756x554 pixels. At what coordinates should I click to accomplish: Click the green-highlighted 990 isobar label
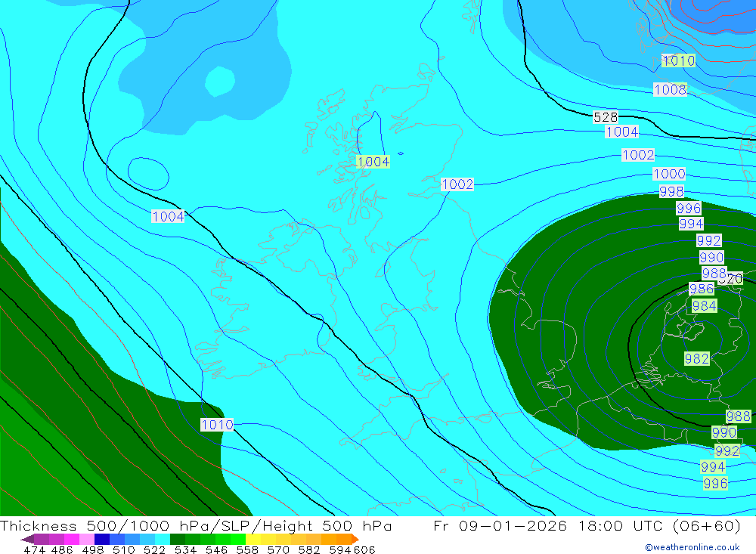724,432
